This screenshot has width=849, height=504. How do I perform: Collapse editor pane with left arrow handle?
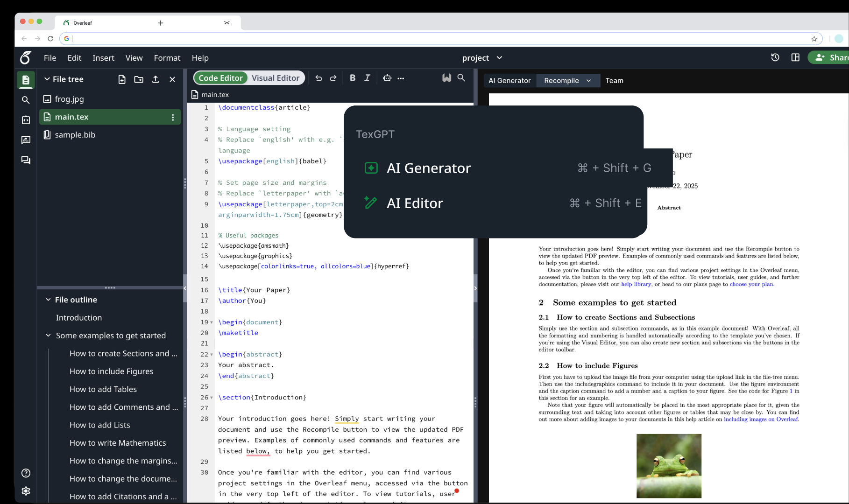(185, 288)
